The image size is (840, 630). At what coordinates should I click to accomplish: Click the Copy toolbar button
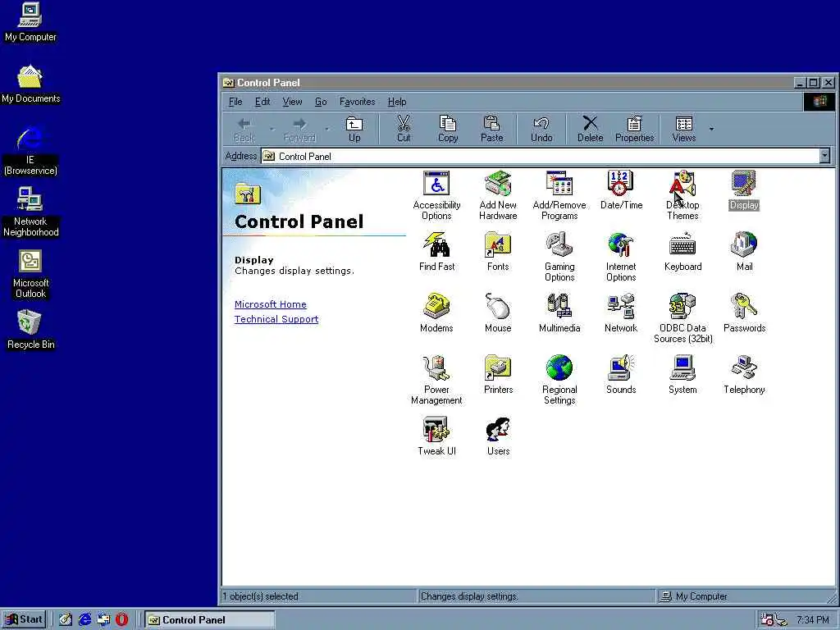click(448, 129)
